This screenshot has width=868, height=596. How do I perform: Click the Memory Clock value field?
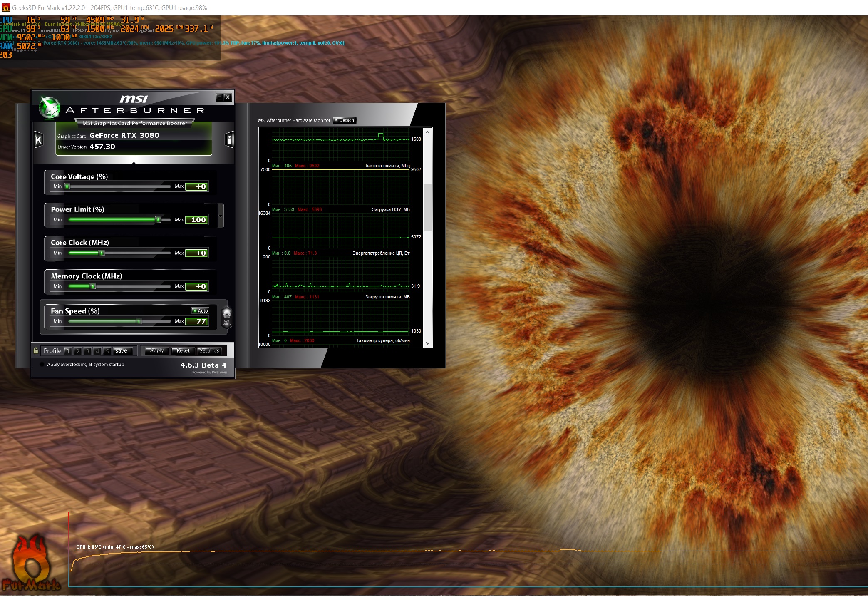tap(196, 286)
